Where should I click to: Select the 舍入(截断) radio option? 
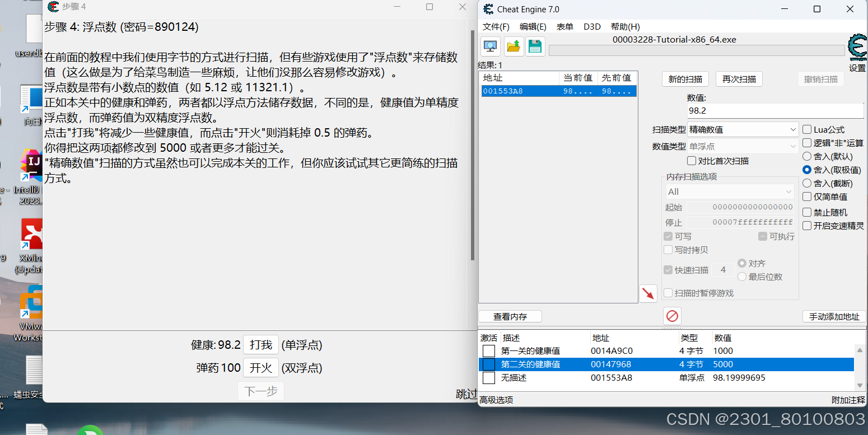pyautogui.click(x=807, y=183)
